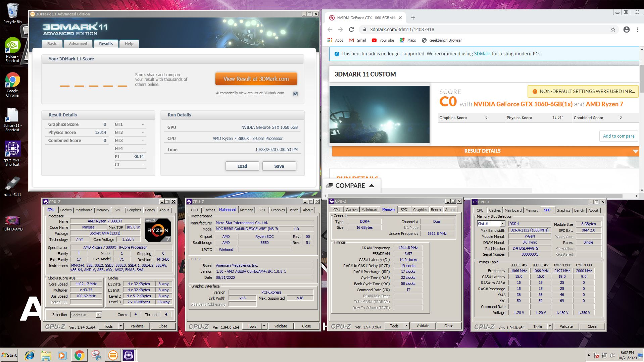This screenshot has height=362, width=644.
Task: Open the Windows Start menu
Action: [x=9, y=355]
